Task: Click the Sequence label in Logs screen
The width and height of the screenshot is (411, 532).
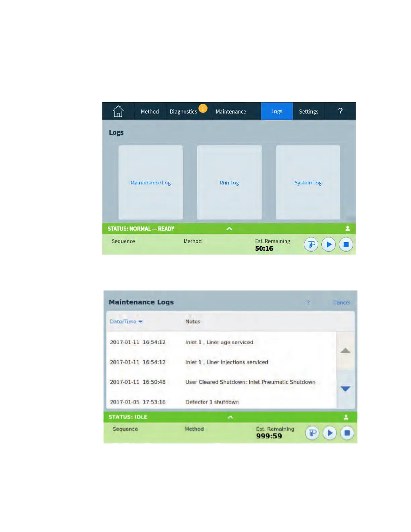Action: pyautogui.click(x=123, y=241)
